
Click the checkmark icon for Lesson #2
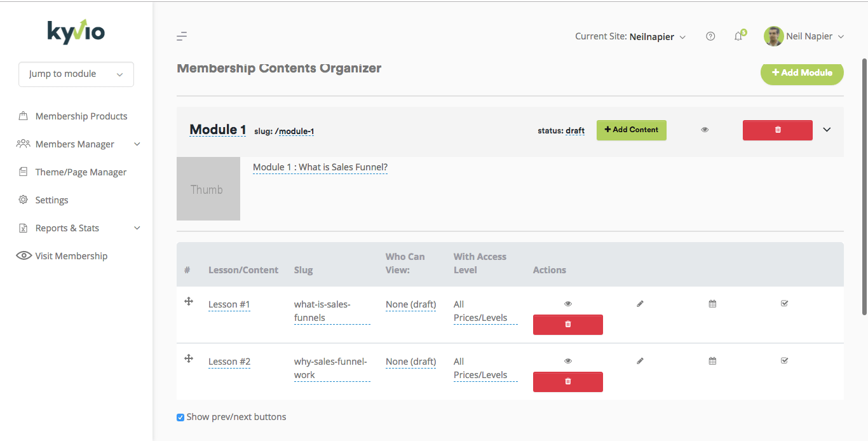(x=784, y=361)
